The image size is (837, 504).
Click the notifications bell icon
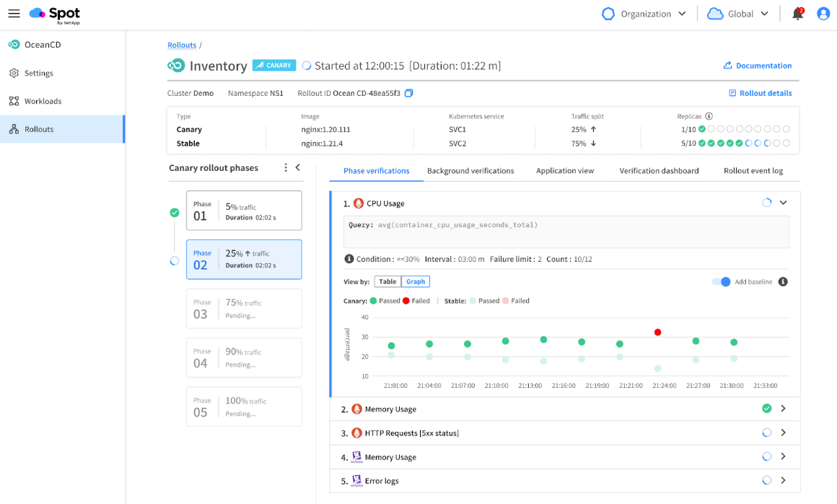click(x=797, y=14)
